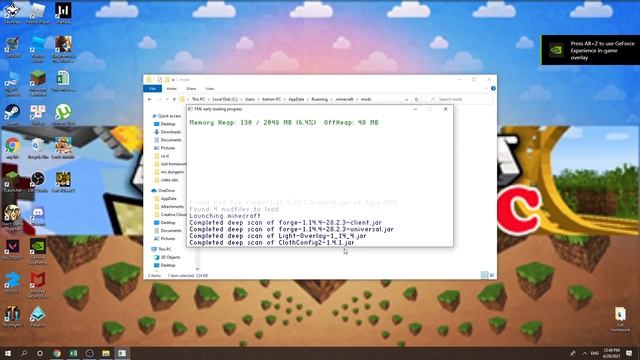Go back in File Explorer
640x360 pixels.
click(150, 99)
